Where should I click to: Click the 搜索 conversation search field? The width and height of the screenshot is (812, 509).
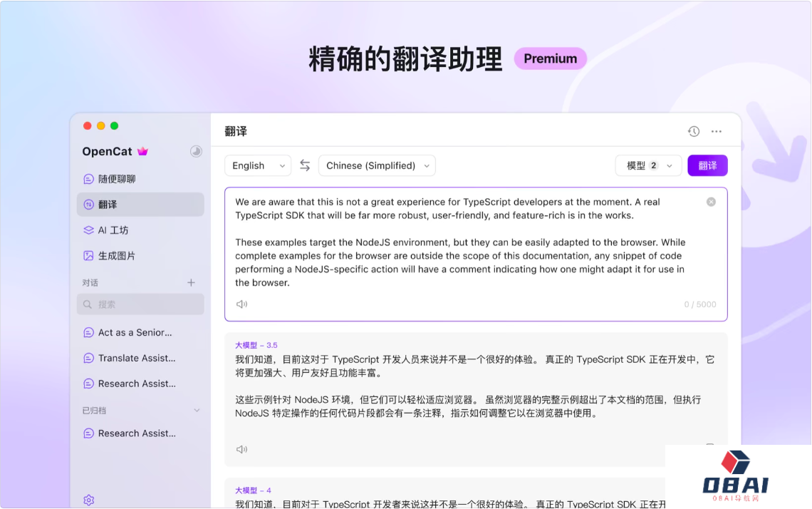point(140,304)
